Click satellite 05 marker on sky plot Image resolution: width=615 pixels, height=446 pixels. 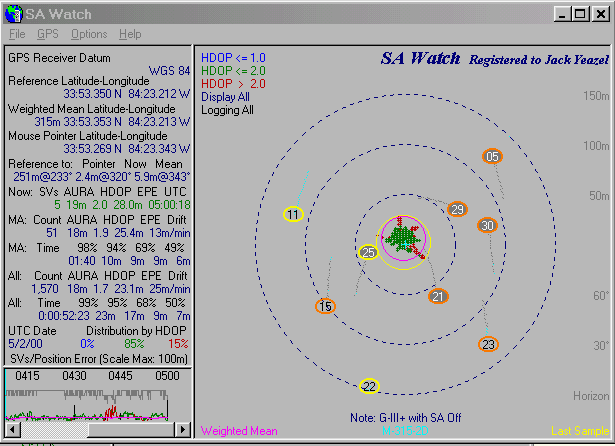[492, 157]
